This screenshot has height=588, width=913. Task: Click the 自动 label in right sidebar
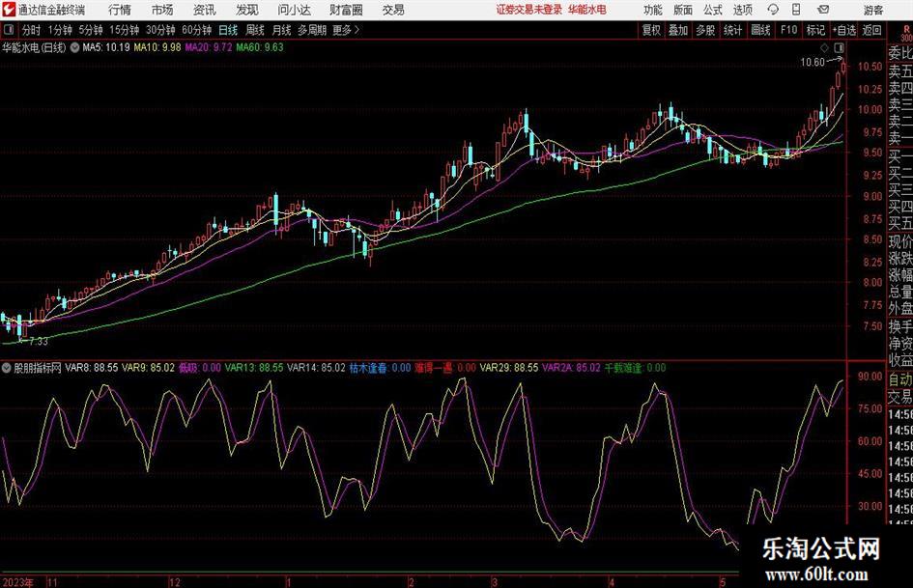[x=899, y=379]
